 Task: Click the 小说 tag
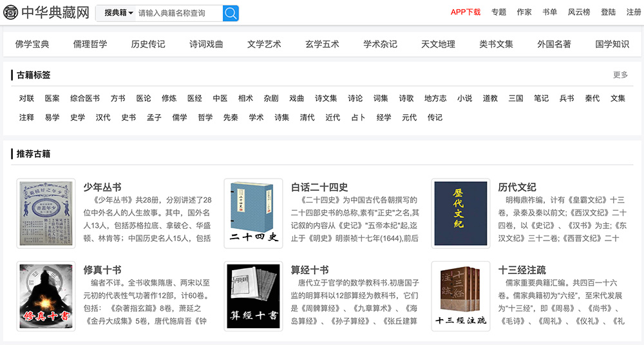pos(464,98)
